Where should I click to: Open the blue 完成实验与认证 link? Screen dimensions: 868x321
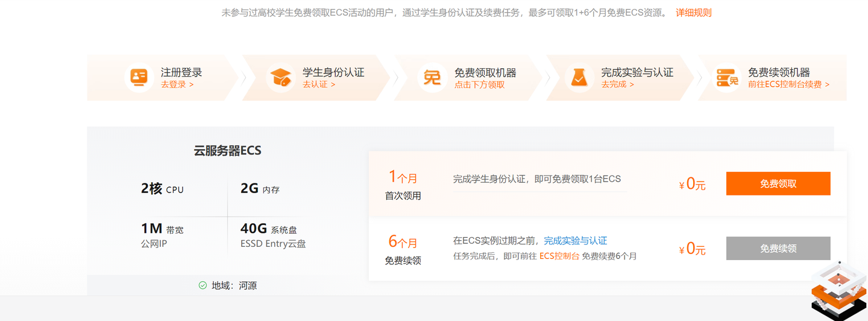575,241
